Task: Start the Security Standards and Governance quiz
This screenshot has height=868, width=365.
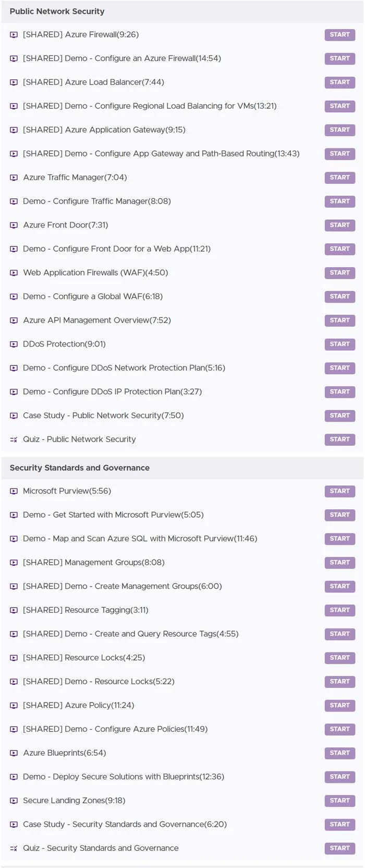Action: click(339, 848)
